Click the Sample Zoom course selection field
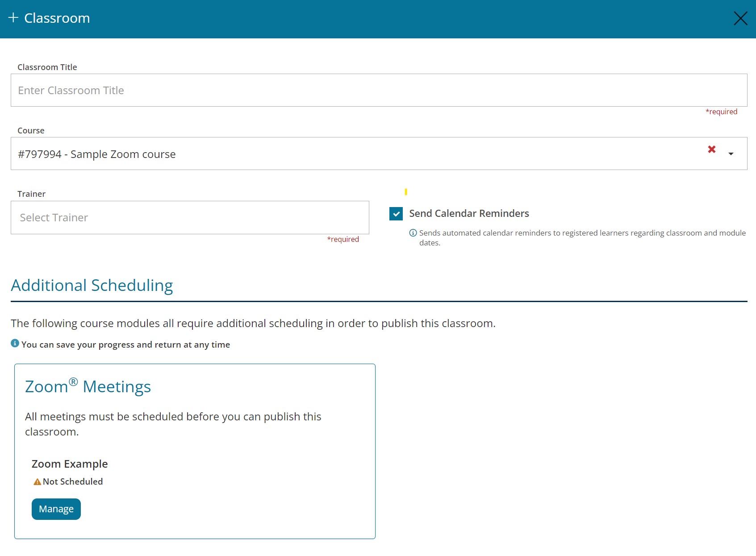 click(357, 154)
